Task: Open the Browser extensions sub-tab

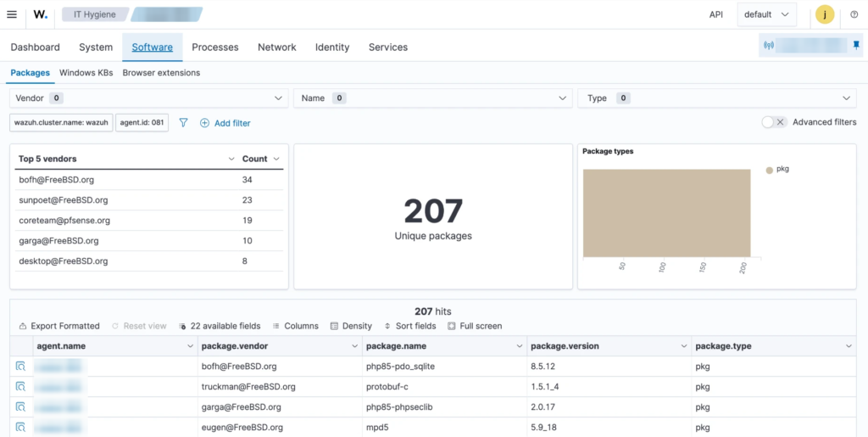Action: tap(161, 73)
